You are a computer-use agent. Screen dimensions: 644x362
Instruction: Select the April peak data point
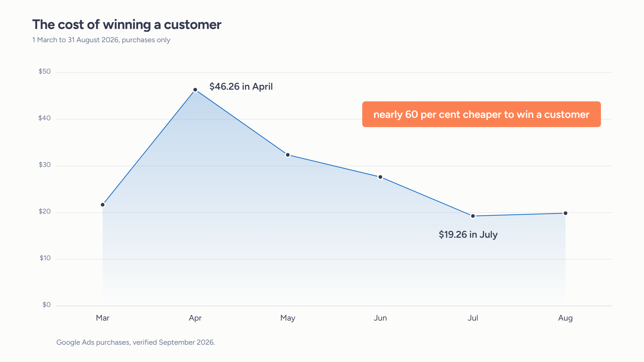coord(195,90)
